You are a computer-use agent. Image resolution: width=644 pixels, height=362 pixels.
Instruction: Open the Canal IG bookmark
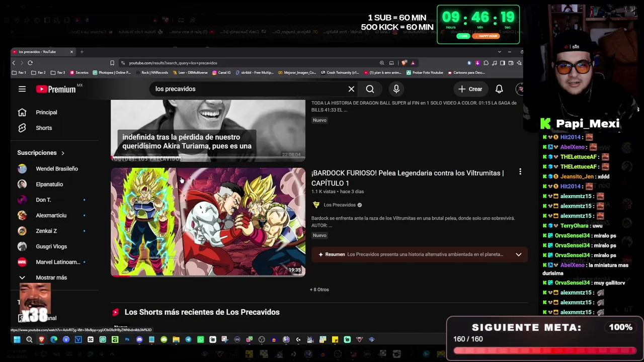[221, 72]
